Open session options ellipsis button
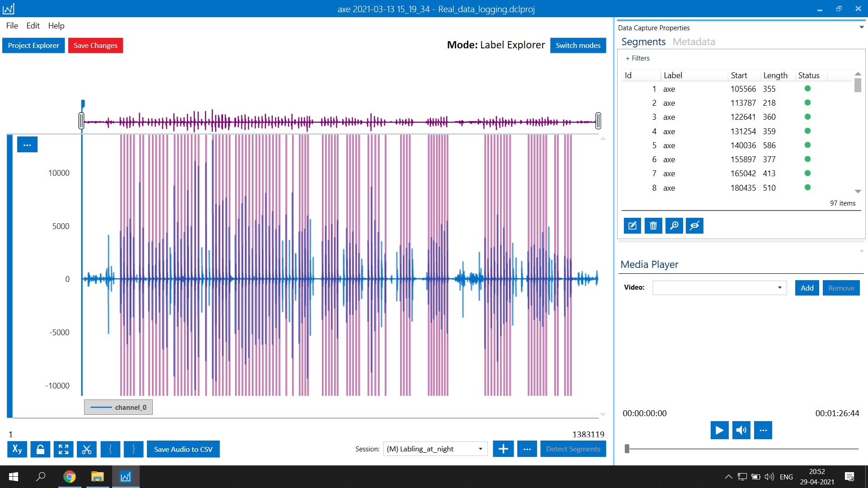The width and height of the screenshot is (868, 488). pos(527,449)
